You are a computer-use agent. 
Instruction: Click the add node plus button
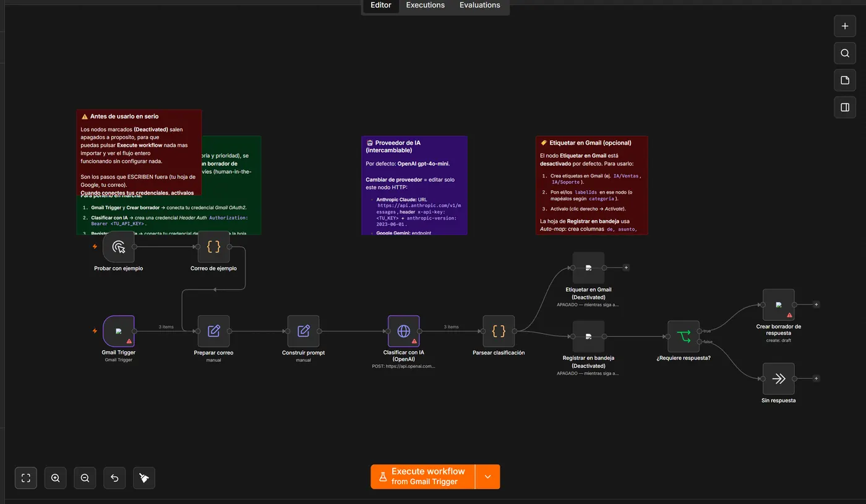[845, 27]
